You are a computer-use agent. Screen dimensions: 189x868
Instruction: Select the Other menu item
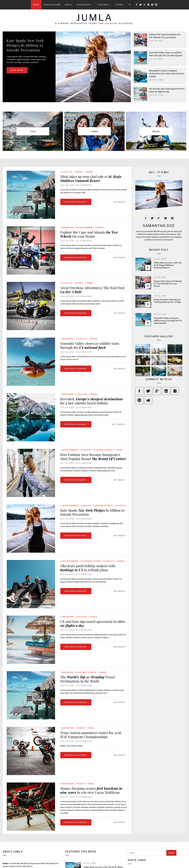tap(119, 5)
